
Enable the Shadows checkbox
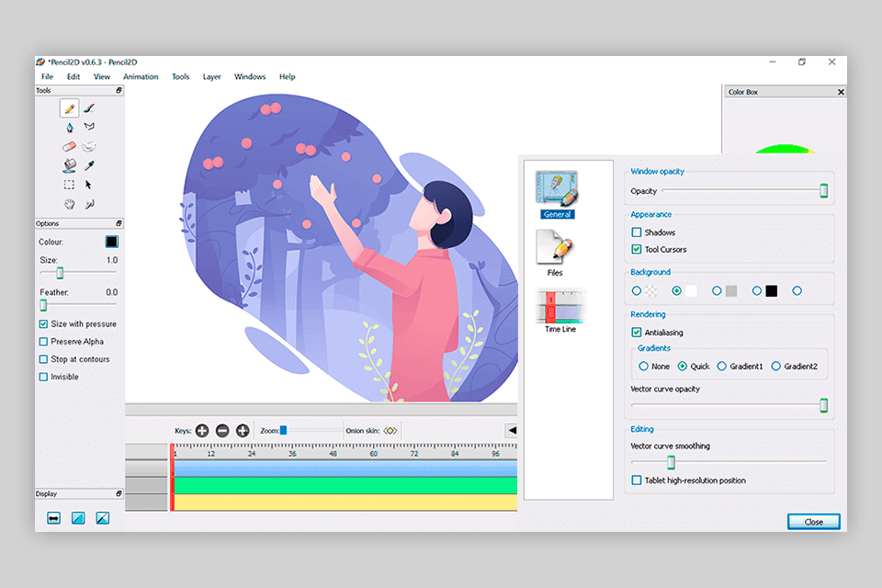click(637, 232)
